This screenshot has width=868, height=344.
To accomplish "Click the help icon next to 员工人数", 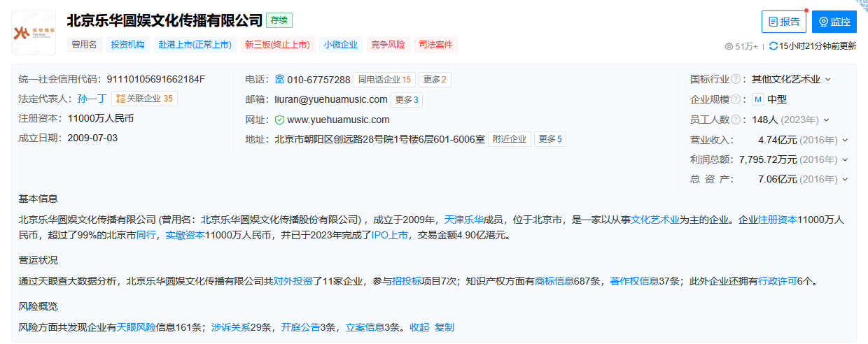I will coord(736,120).
